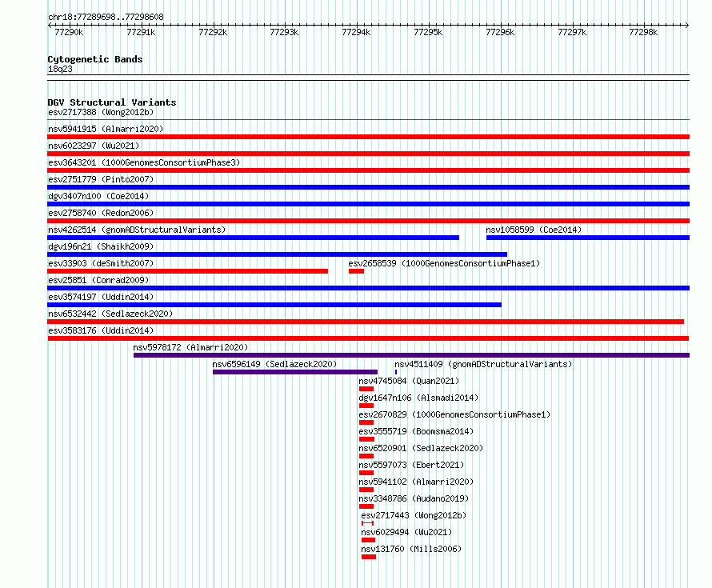The image size is (712, 588).
Task: Click the 77291k ruler tick label
Action: [x=141, y=32]
